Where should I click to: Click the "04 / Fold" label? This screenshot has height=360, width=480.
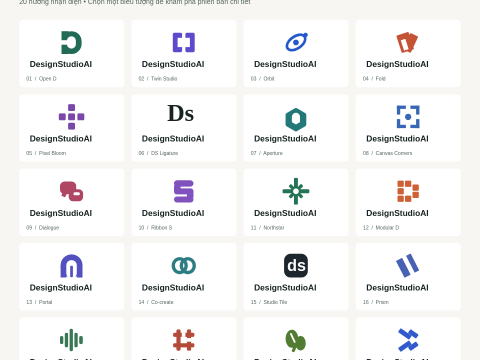tap(374, 79)
